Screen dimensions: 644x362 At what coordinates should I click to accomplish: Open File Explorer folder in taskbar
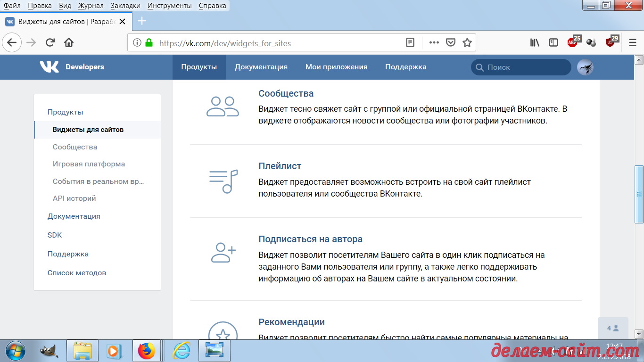pyautogui.click(x=83, y=351)
